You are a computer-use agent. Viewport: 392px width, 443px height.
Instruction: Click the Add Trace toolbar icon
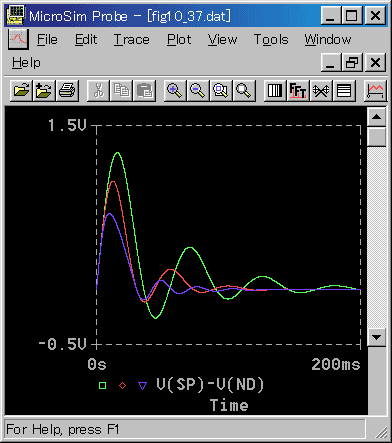pyautogui.click(x=375, y=90)
